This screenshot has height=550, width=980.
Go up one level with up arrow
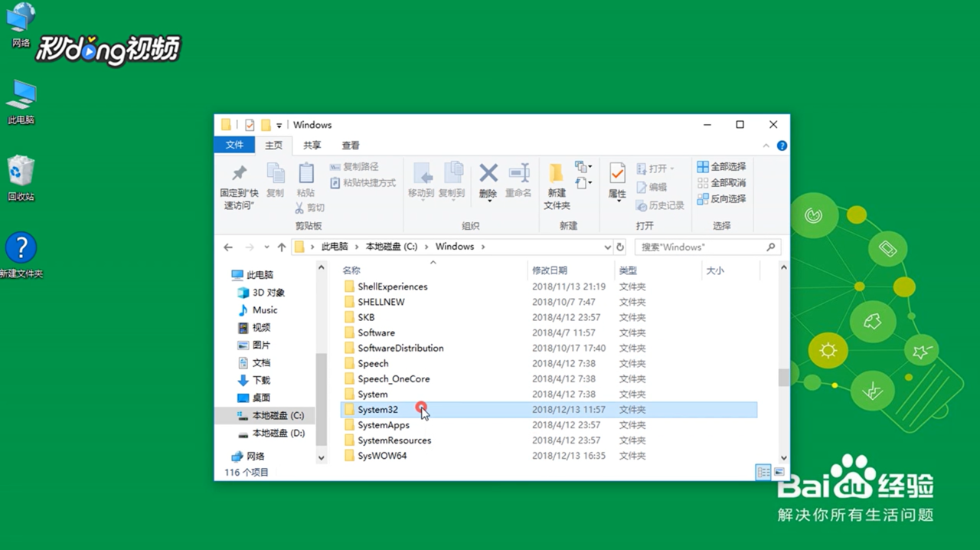point(282,247)
